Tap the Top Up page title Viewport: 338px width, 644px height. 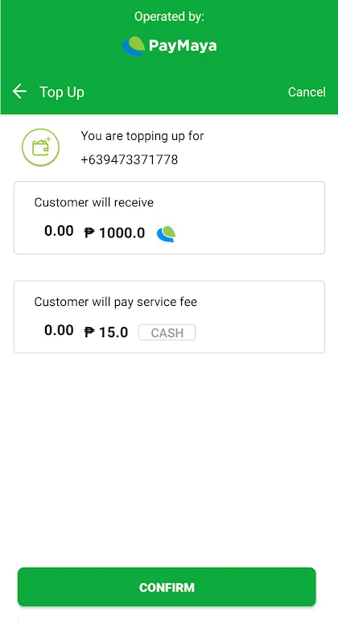click(x=62, y=92)
